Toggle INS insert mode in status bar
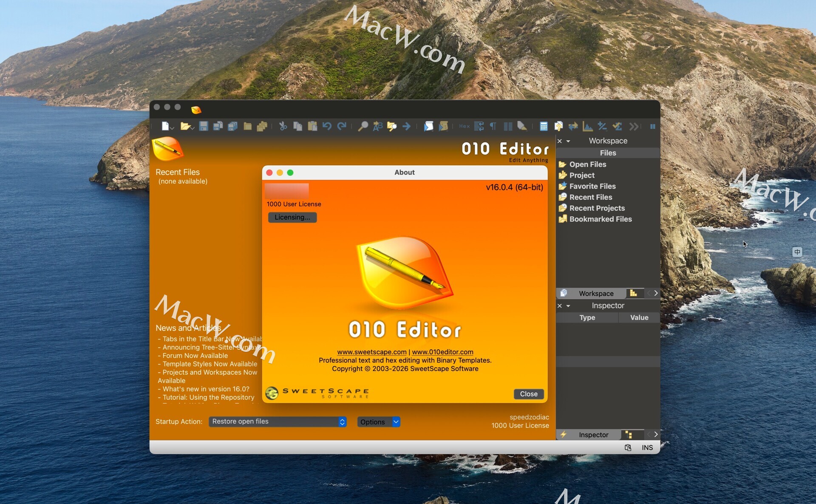The width and height of the screenshot is (816, 504). click(x=647, y=447)
